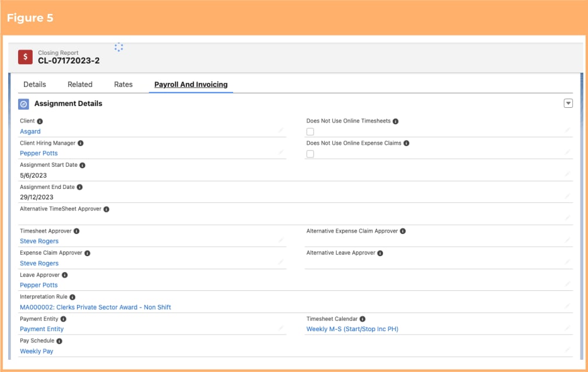
Task: Open the Assignment Details section dropdown arrow
Action: tap(568, 103)
